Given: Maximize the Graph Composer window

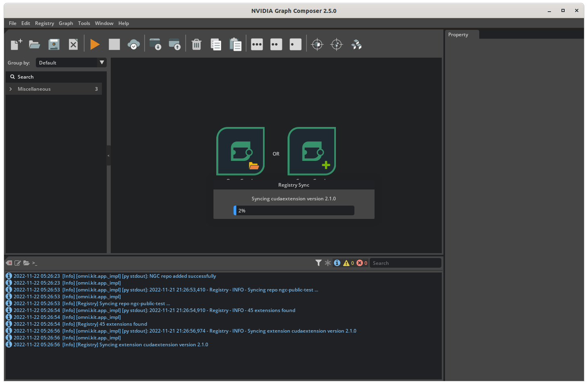Looking at the screenshot, I should 563,11.
